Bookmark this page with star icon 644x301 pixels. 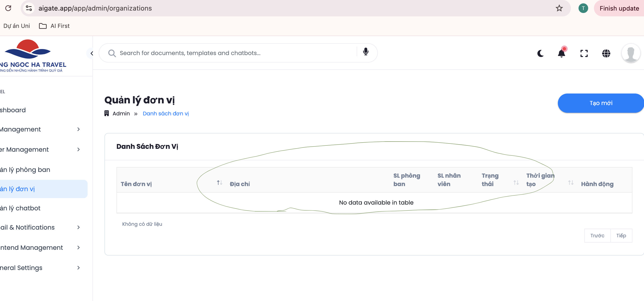(559, 8)
